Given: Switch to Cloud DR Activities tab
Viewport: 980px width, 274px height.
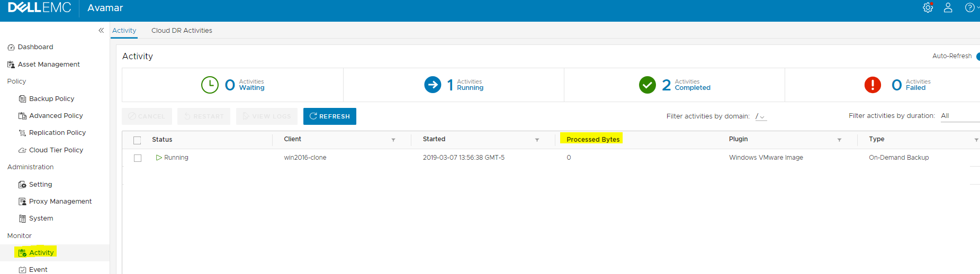Looking at the screenshot, I should [x=182, y=31].
